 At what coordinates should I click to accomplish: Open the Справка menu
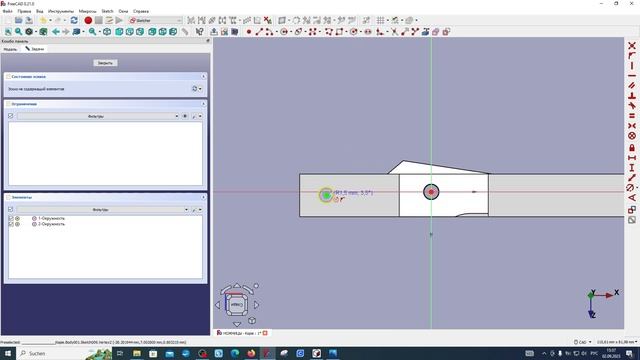click(140, 11)
